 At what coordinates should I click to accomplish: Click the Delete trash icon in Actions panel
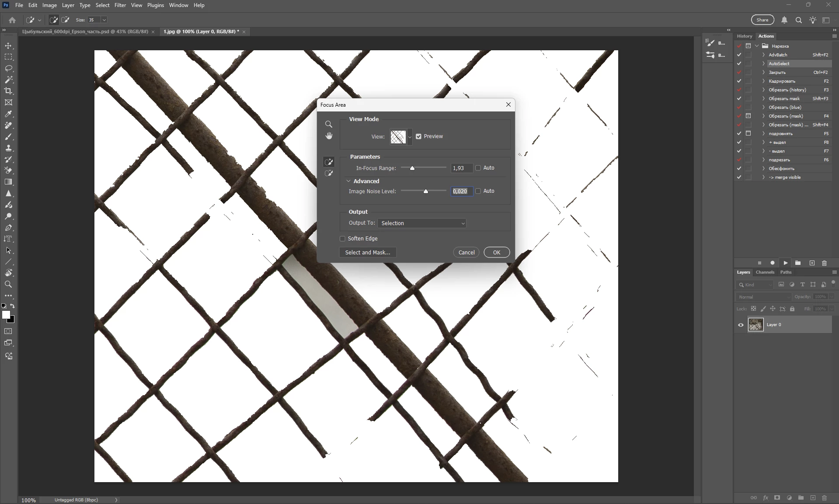pyautogui.click(x=825, y=263)
